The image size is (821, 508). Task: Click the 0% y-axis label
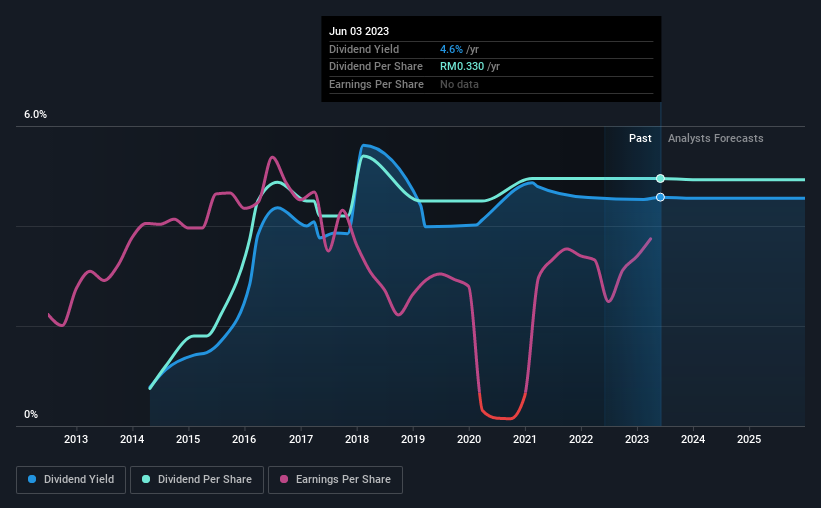(x=31, y=414)
